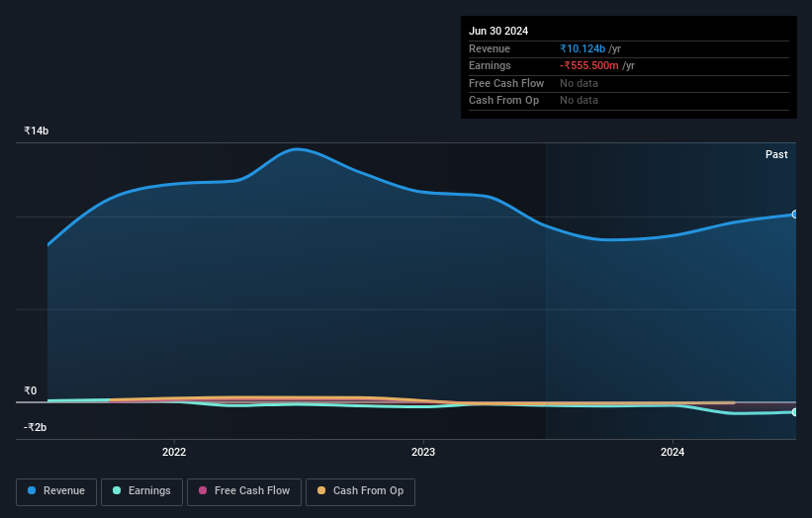The image size is (812, 518).
Task: Click the ₹10.124b revenue value
Action: tap(583, 48)
